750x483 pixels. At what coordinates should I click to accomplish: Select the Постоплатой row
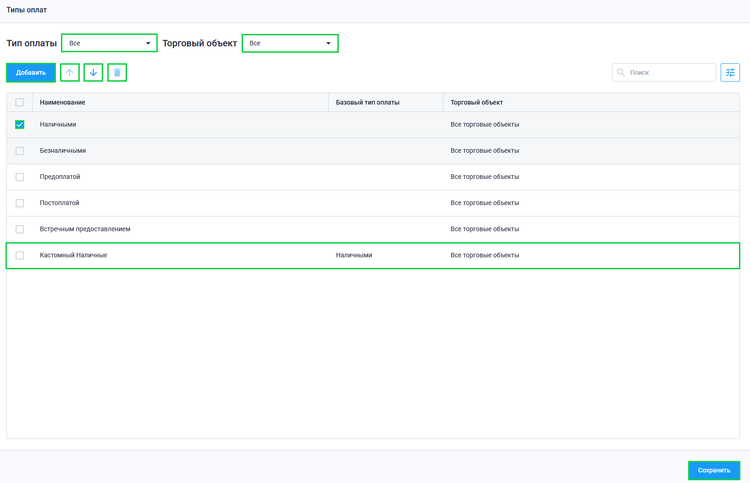tap(60, 203)
